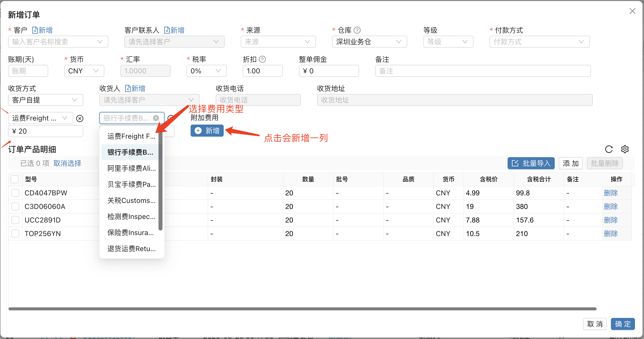Click the 新增 icon beside 收货人
644x339 pixels.
[127, 88]
